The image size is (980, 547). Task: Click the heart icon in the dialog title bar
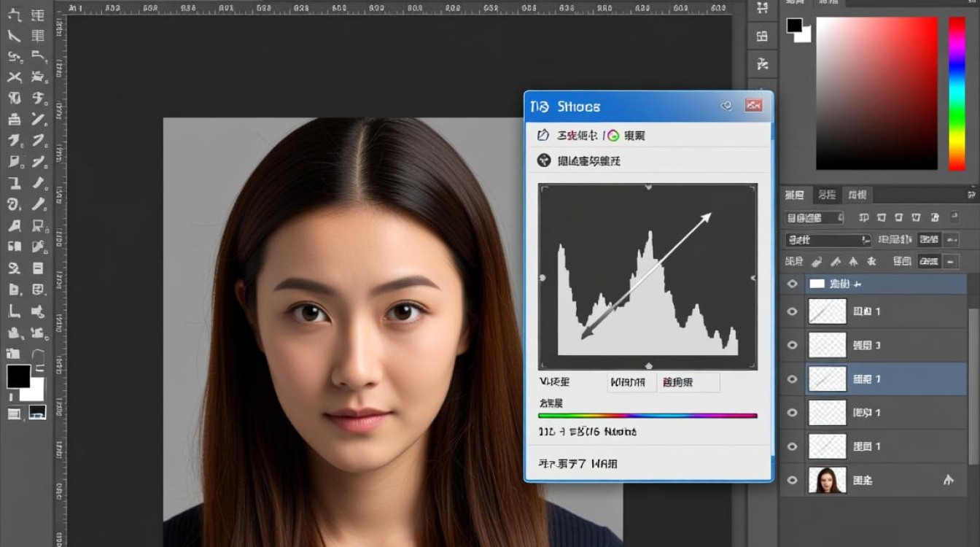coord(726,106)
